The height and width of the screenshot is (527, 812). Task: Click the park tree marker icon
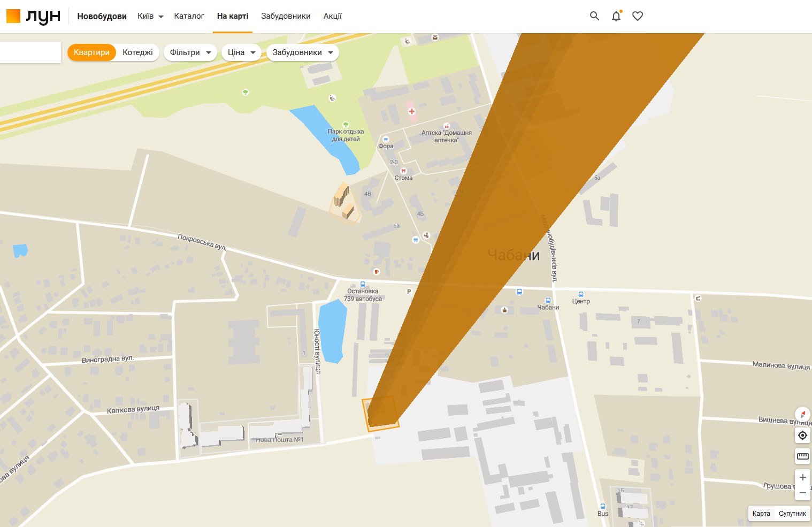pos(246,93)
